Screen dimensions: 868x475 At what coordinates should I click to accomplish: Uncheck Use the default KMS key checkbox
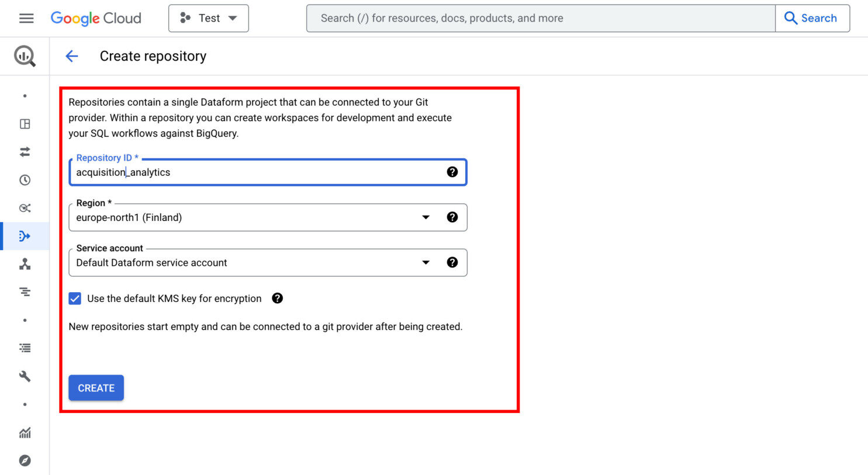[75, 299]
